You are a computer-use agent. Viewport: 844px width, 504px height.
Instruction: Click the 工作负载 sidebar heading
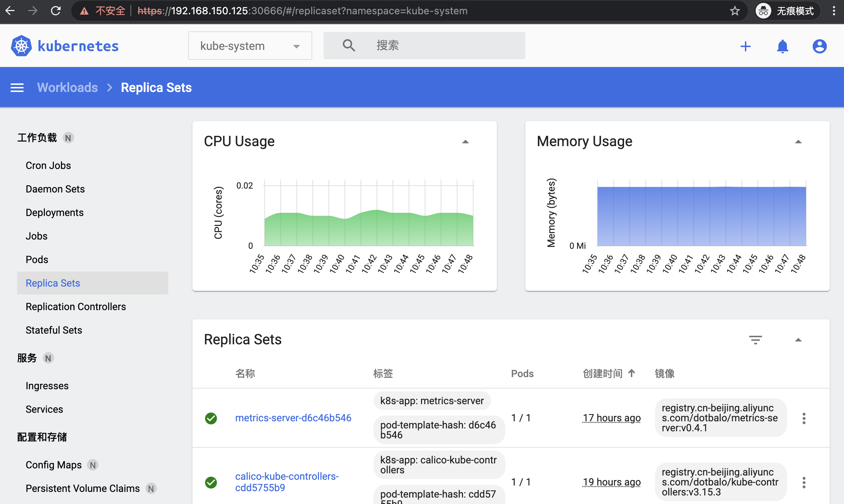[37, 138]
